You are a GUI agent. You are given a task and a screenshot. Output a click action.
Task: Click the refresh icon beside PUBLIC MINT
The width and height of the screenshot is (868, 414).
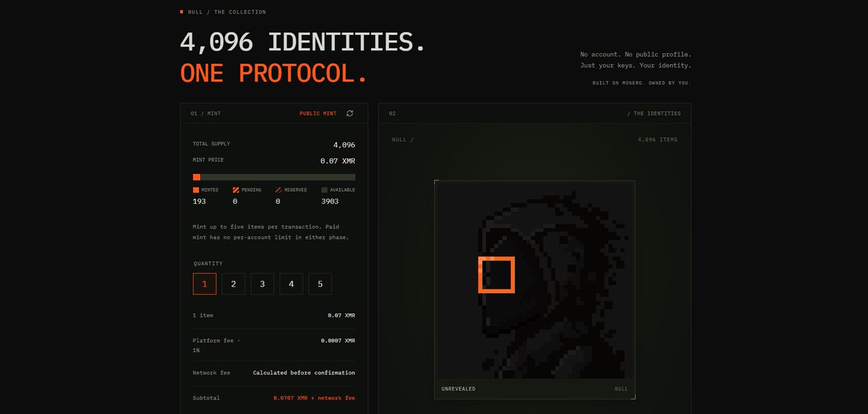tap(350, 114)
